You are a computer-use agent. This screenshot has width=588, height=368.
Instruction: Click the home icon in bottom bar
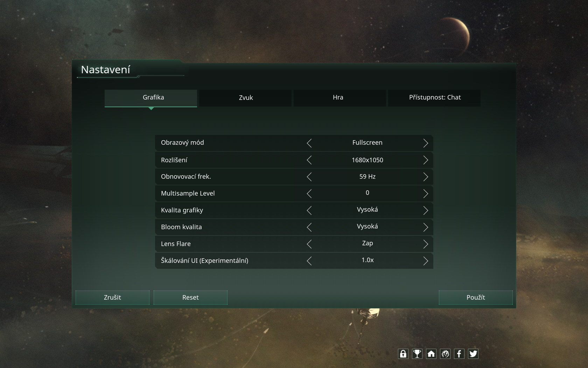[x=431, y=354]
